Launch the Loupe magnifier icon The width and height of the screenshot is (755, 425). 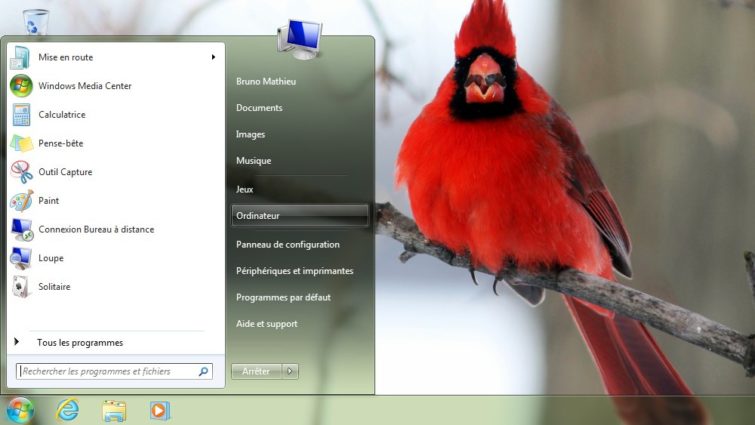21,258
